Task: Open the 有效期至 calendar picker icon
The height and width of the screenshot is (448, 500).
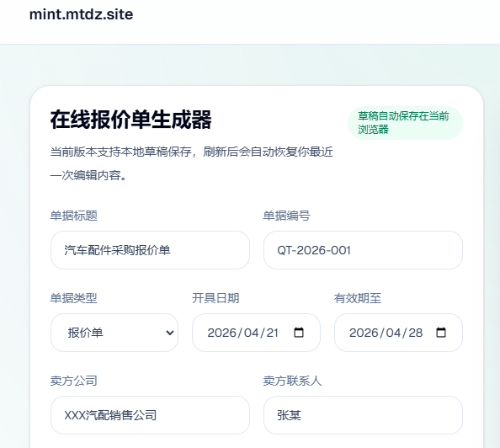Action: pos(441,333)
